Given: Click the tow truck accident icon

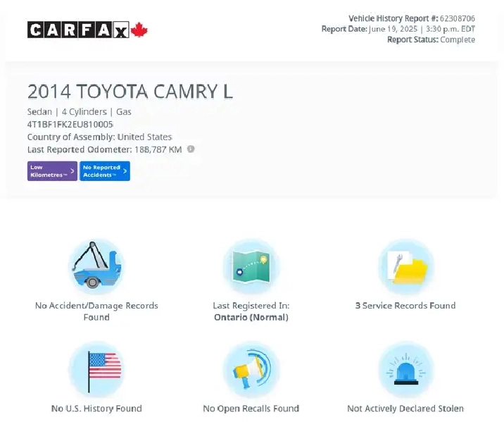Looking at the screenshot, I should coord(96,266).
